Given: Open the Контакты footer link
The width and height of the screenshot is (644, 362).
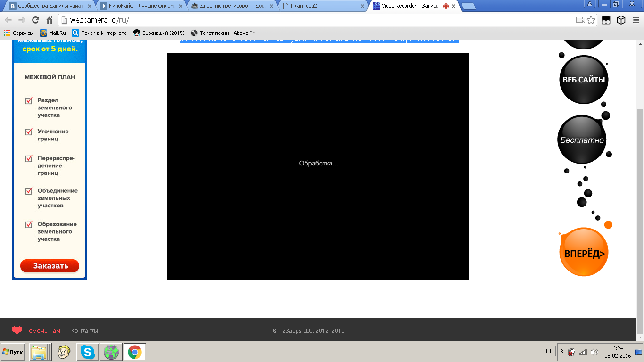Looking at the screenshot, I should click(x=84, y=331).
